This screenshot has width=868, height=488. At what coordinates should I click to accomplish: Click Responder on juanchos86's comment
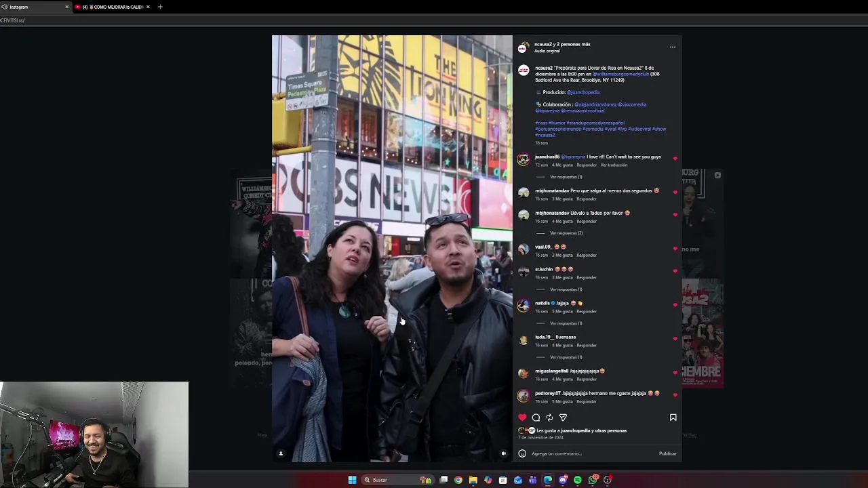click(587, 165)
